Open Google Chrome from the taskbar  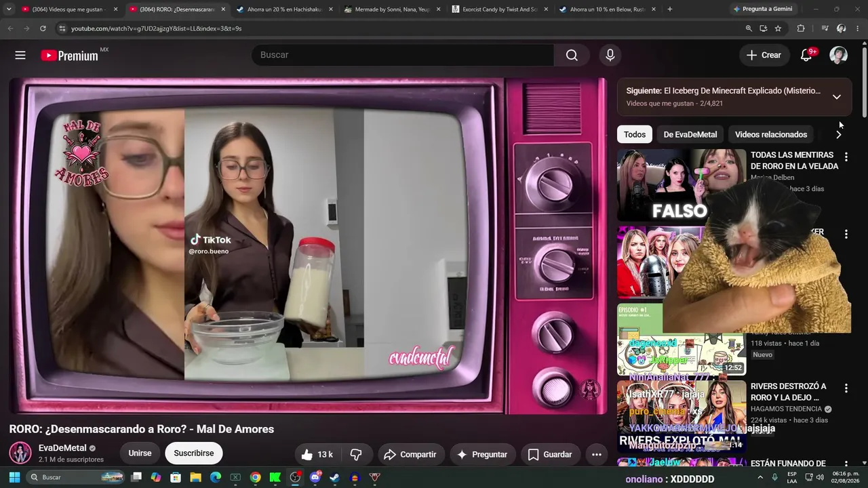pyautogui.click(x=255, y=477)
